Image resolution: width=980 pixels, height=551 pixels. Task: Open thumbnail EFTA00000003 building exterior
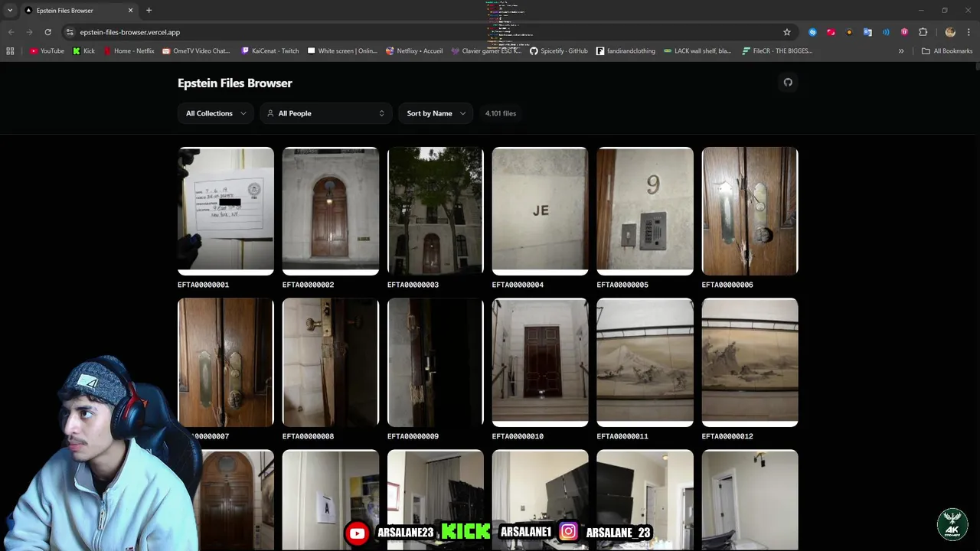tap(436, 211)
